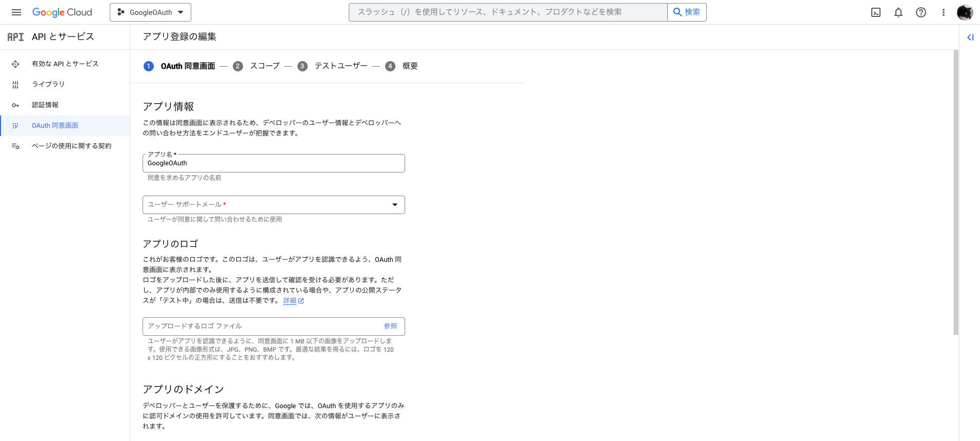980x441 pixels.
Task: Click the アプリのロゴ section heading
Action: point(170,244)
